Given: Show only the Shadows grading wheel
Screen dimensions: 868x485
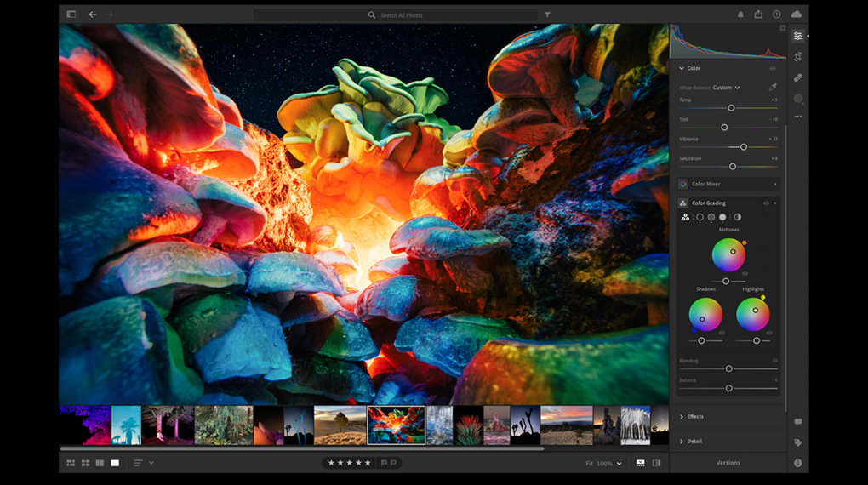Looking at the screenshot, I should pyautogui.click(x=700, y=217).
